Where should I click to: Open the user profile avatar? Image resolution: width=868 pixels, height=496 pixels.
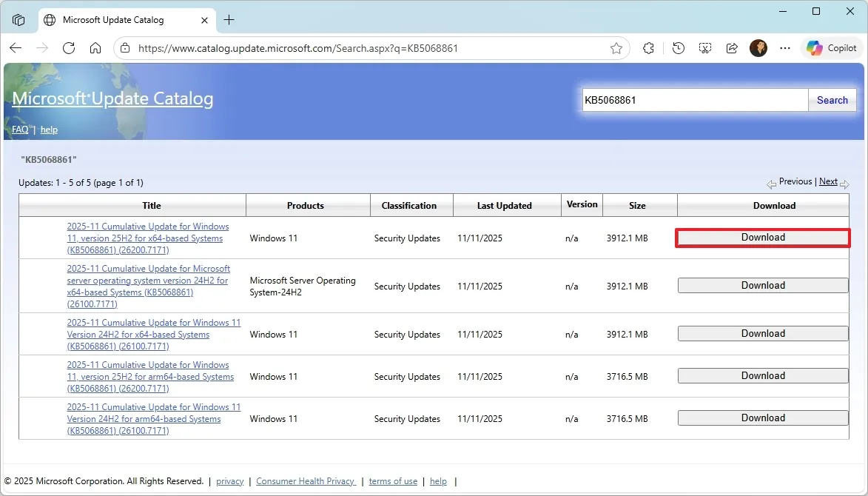758,48
